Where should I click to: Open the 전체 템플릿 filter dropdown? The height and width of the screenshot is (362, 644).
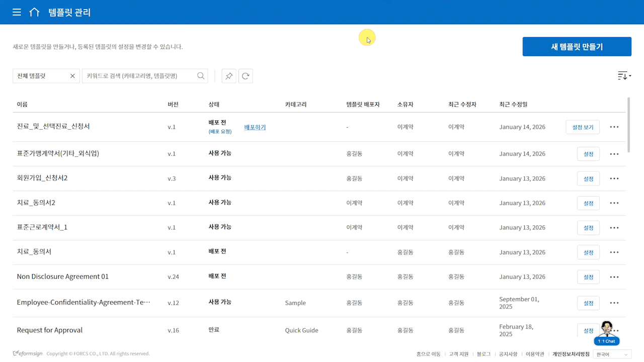[x=40, y=76]
